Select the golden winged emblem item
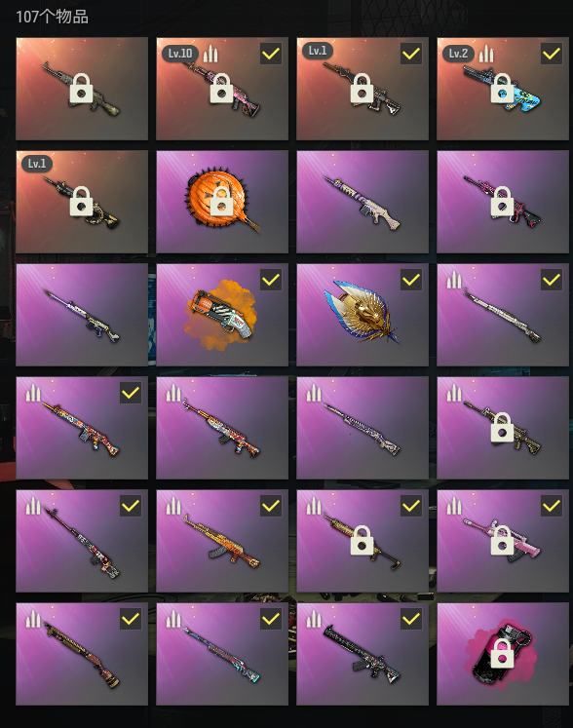573x728 pixels. (363, 315)
